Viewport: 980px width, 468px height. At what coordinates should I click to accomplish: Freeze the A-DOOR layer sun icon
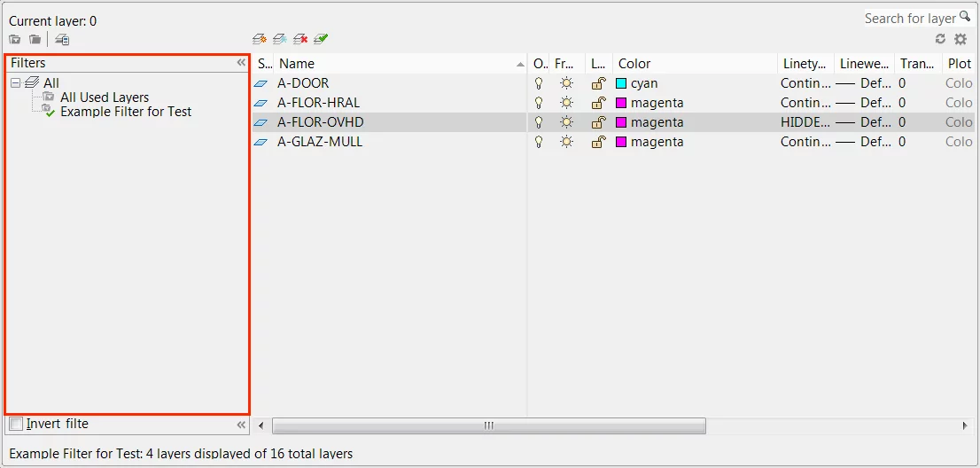(x=566, y=83)
